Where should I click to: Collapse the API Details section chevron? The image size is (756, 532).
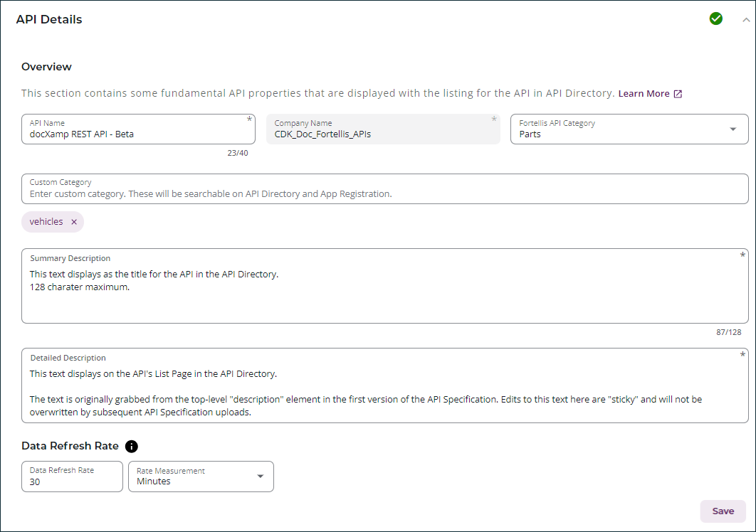coord(746,20)
